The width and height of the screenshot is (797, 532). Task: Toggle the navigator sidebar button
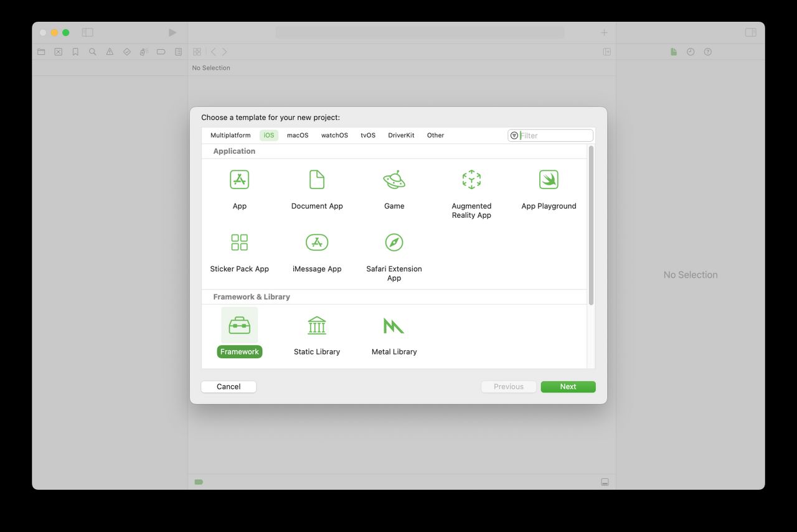pos(88,32)
